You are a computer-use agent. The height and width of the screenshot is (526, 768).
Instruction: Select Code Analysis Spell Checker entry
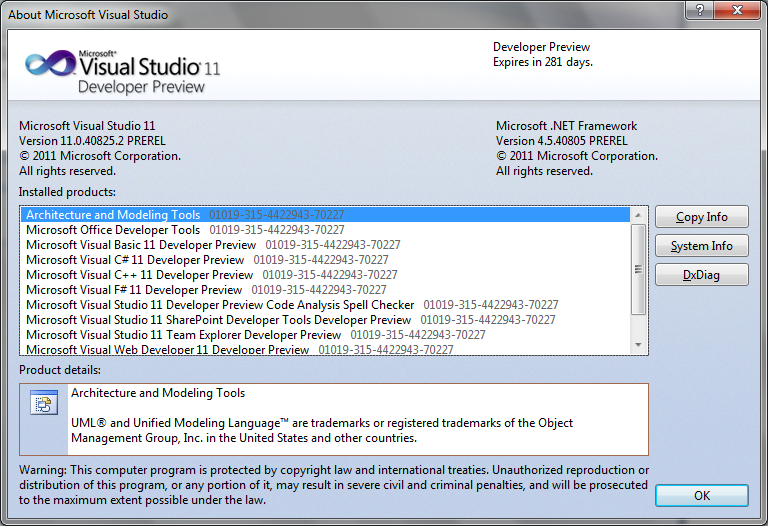[x=326, y=305]
